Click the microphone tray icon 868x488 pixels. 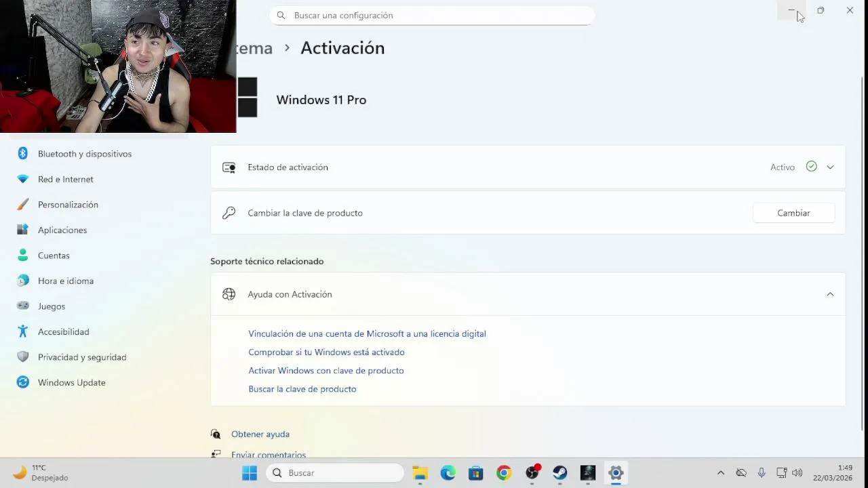[762, 473]
